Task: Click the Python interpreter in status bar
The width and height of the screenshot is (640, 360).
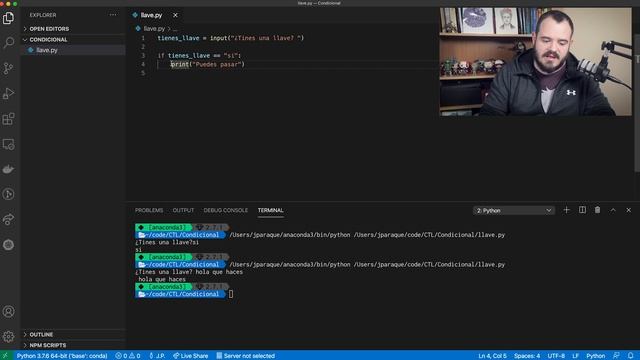Action: (62, 356)
